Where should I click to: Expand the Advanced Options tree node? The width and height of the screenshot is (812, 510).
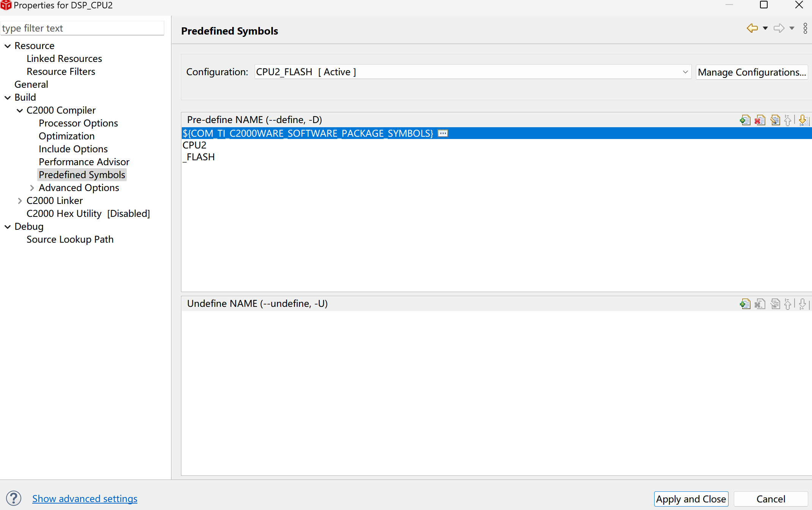(32, 188)
